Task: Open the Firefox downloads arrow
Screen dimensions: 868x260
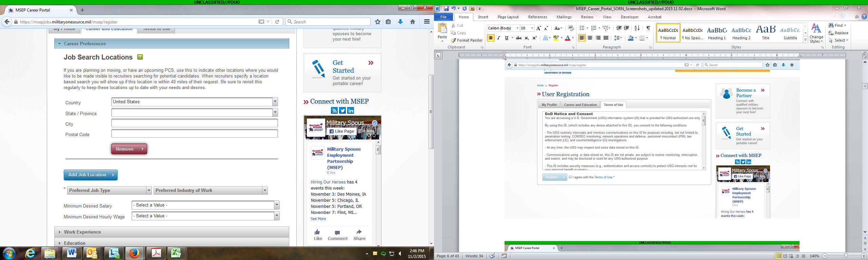Action: [x=400, y=22]
